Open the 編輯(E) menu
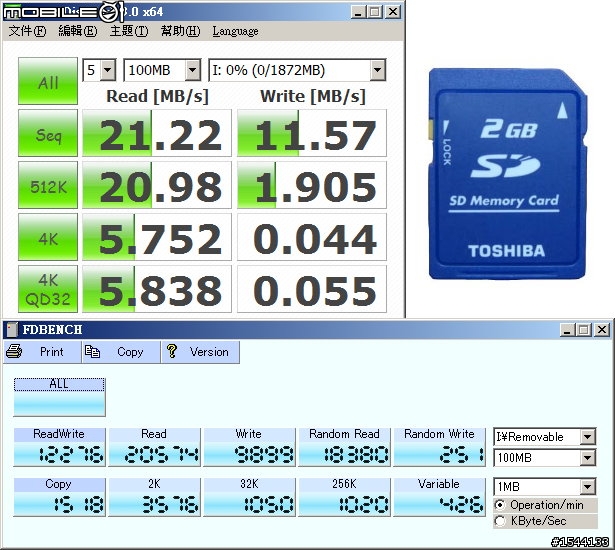 coord(78,31)
